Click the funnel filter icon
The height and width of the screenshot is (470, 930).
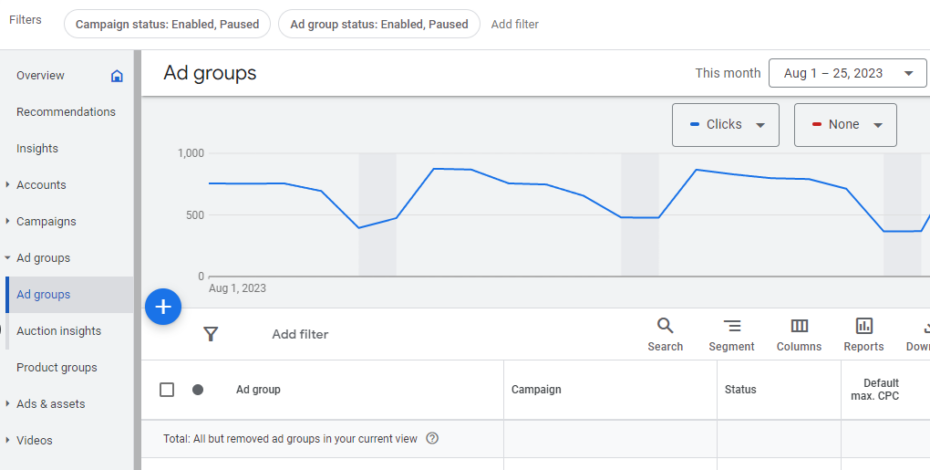pyautogui.click(x=211, y=334)
